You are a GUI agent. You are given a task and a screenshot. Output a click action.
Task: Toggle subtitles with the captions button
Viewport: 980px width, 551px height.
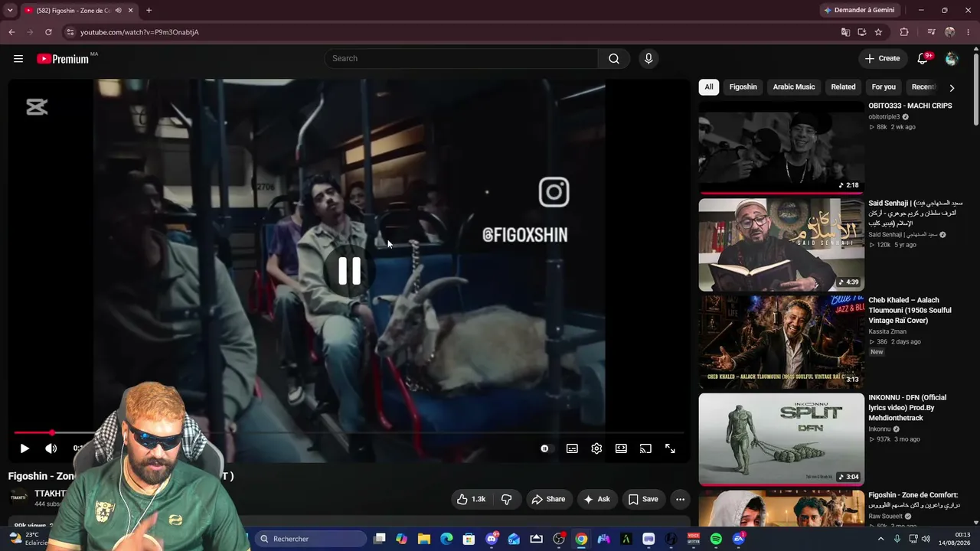(572, 448)
